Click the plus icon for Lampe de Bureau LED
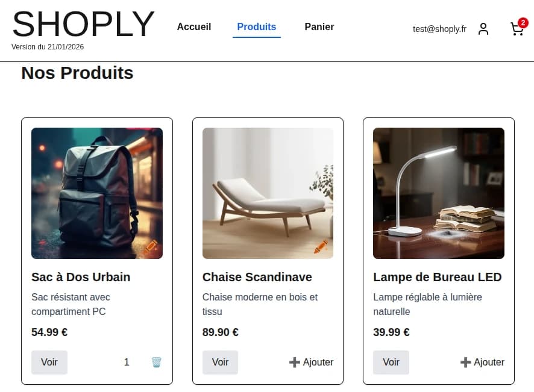 [x=465, y=362]
